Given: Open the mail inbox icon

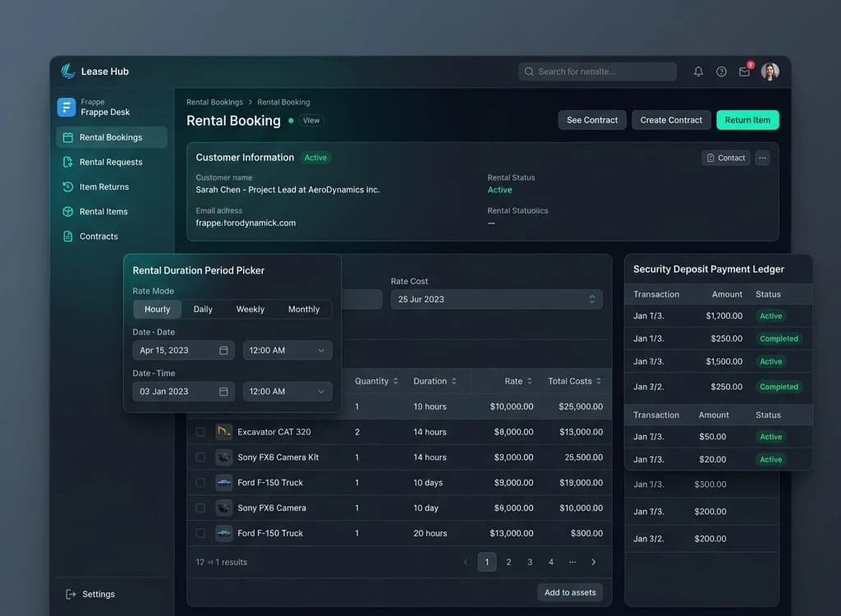Looking at the screenshot, I should [x=744, y=71].
